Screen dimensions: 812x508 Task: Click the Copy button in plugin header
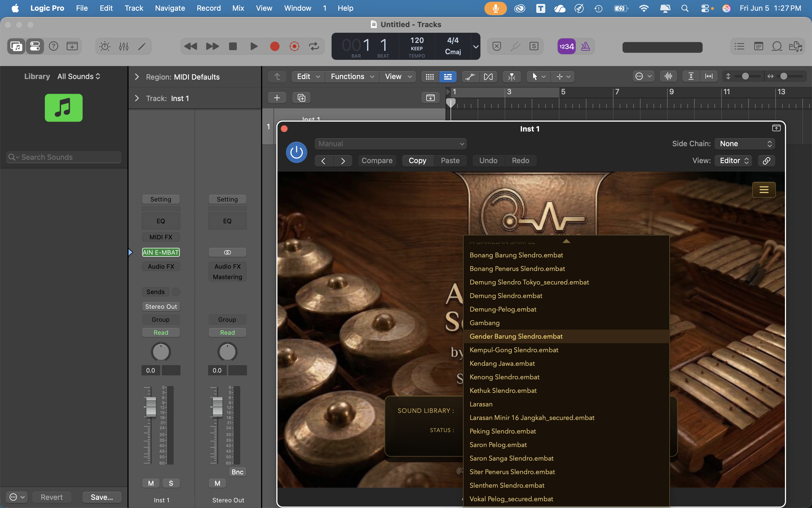[x=417, y=161]
